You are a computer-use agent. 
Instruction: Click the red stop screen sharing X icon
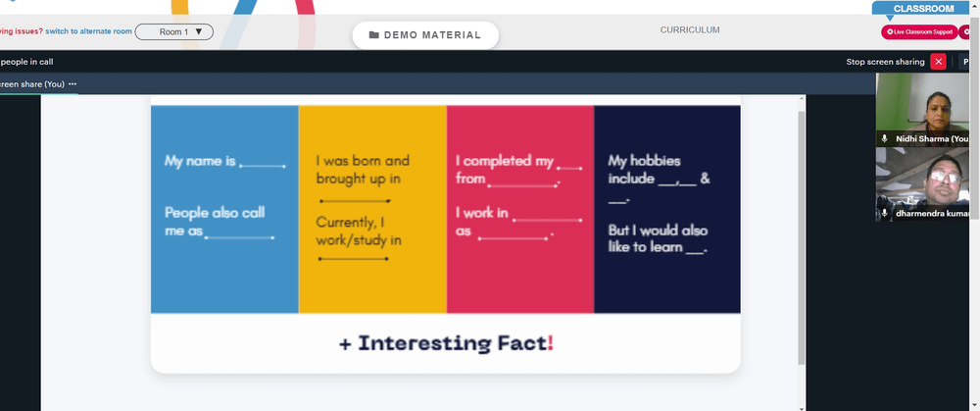pos(938,61)
